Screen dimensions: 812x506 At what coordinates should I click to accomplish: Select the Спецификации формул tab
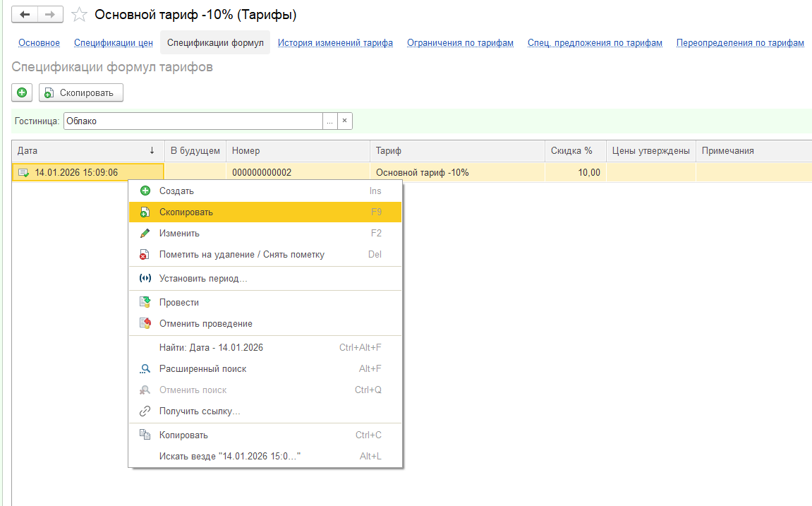(215, 43)
